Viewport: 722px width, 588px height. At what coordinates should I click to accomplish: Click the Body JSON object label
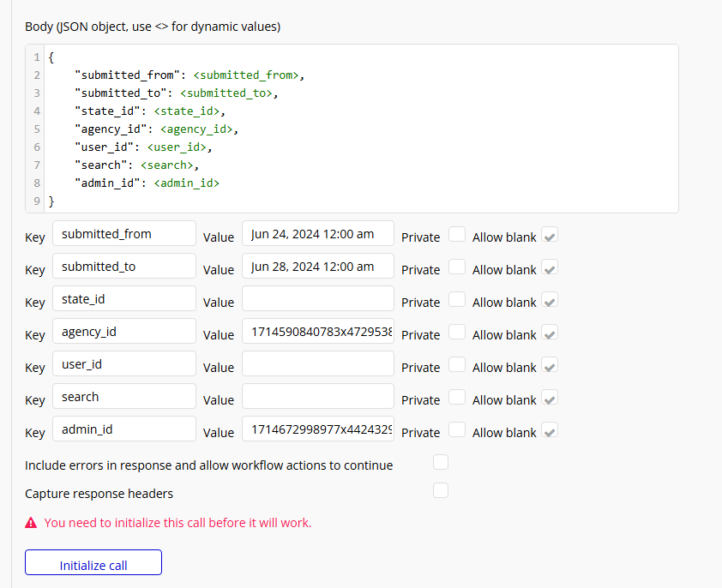pos(153,27)
